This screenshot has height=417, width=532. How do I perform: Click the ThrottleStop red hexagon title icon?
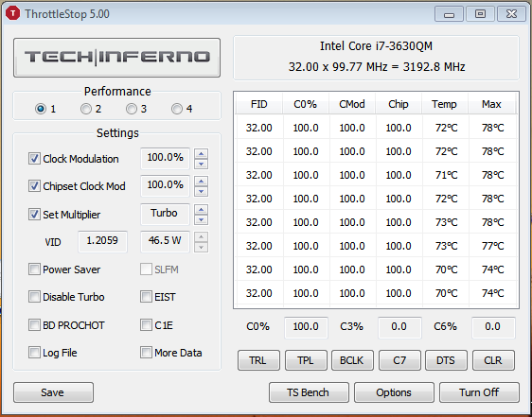(x=13, y=13)
